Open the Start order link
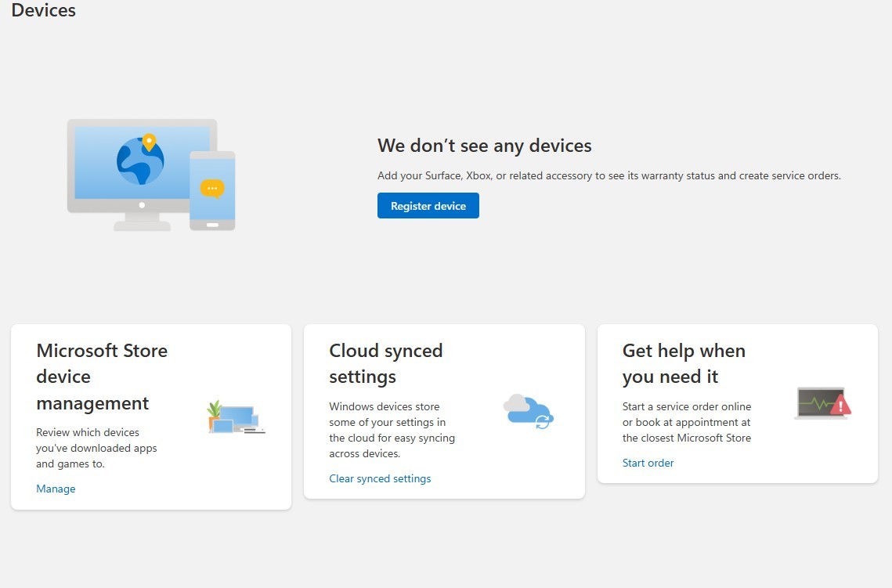The height and width of the screenshot is (588, 892). point(648,463)
